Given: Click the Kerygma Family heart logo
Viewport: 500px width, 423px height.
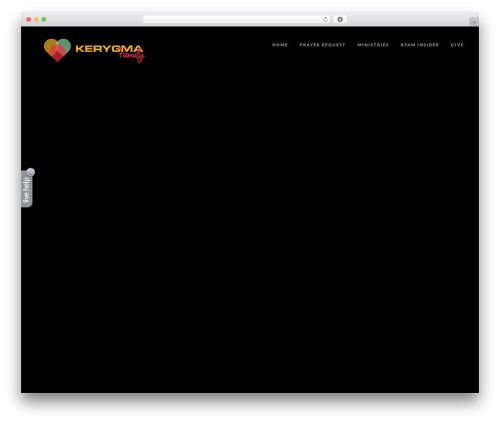Looking at the screenshot, I should tap(57, 50).
